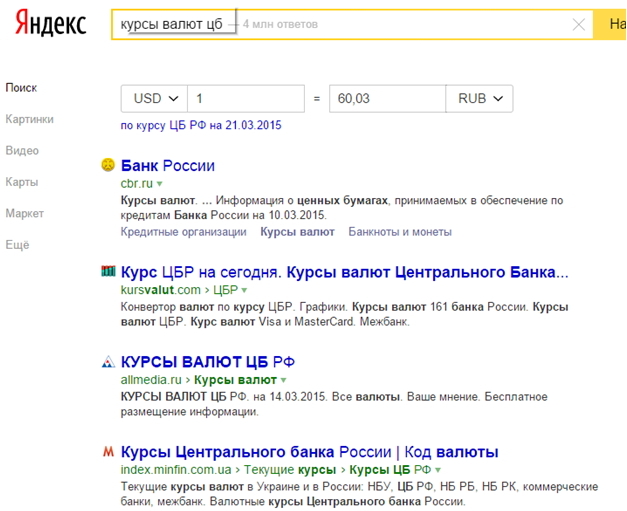Expand the arrow next to Курсы ЦБ РФ
Viewport: 627px width, 511px height.
(438, 470)
